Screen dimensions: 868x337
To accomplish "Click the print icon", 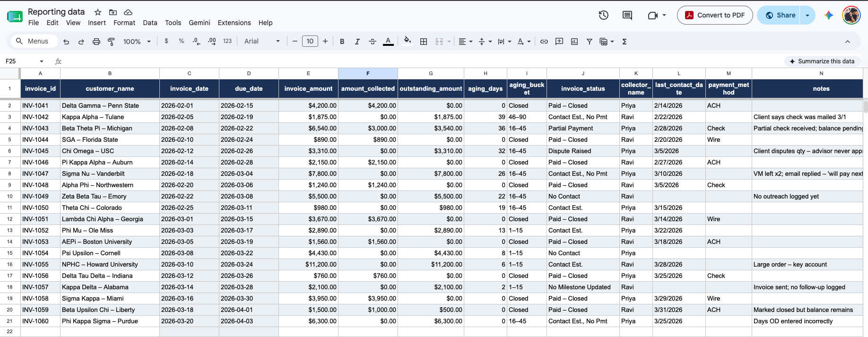I will 96,42.
